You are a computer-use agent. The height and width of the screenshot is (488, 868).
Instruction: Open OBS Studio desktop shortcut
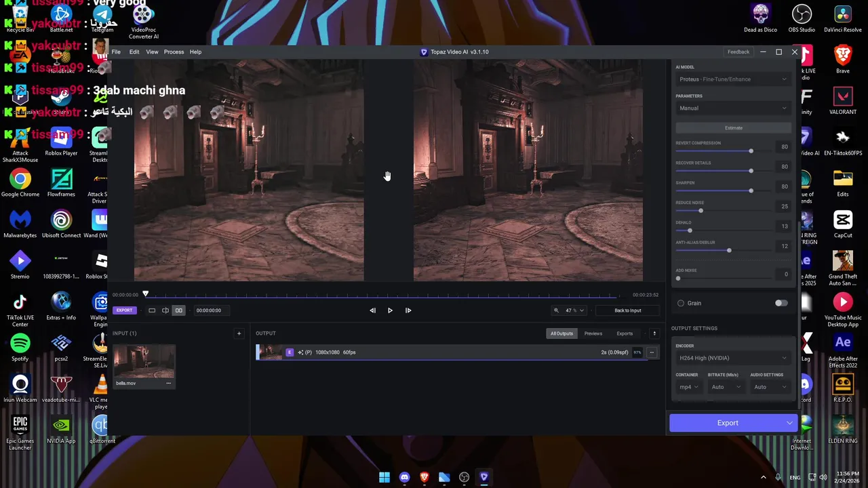tap(802, 18)
